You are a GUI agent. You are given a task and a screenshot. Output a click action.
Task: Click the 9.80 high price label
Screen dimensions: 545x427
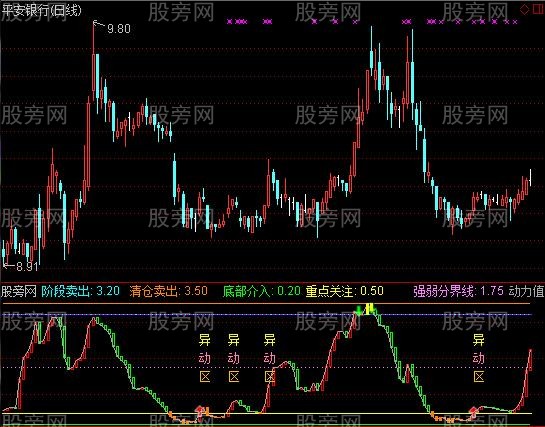pyautogui.click(x=119, y=28)
